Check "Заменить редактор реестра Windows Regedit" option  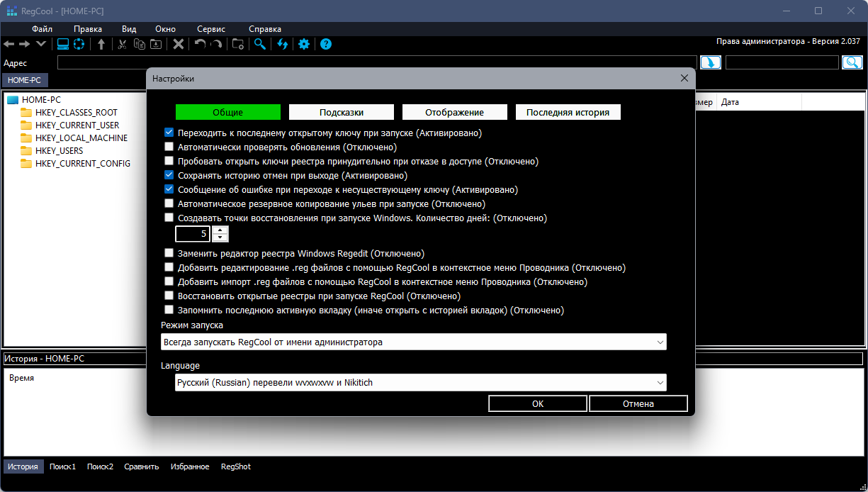[169, 252]
